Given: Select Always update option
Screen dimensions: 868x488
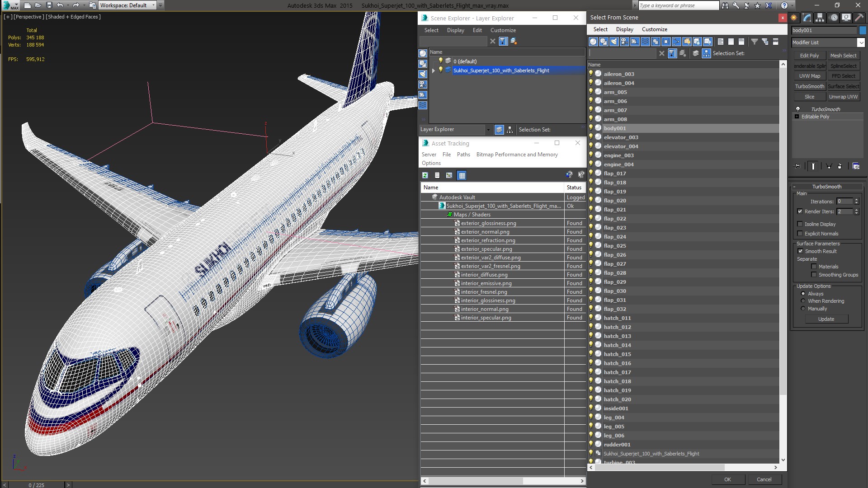Looking at the screenshot, I should (803, 294).
